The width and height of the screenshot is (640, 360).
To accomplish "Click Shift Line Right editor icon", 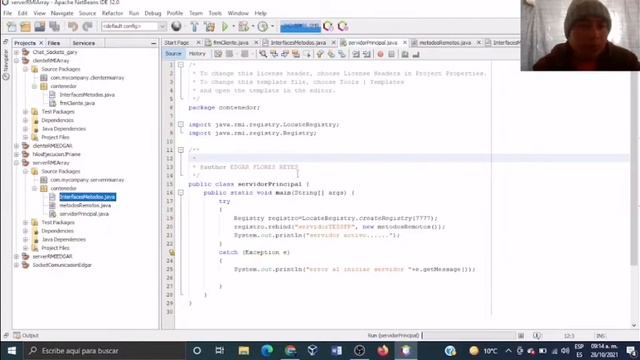I will click(x=367, y=54).
